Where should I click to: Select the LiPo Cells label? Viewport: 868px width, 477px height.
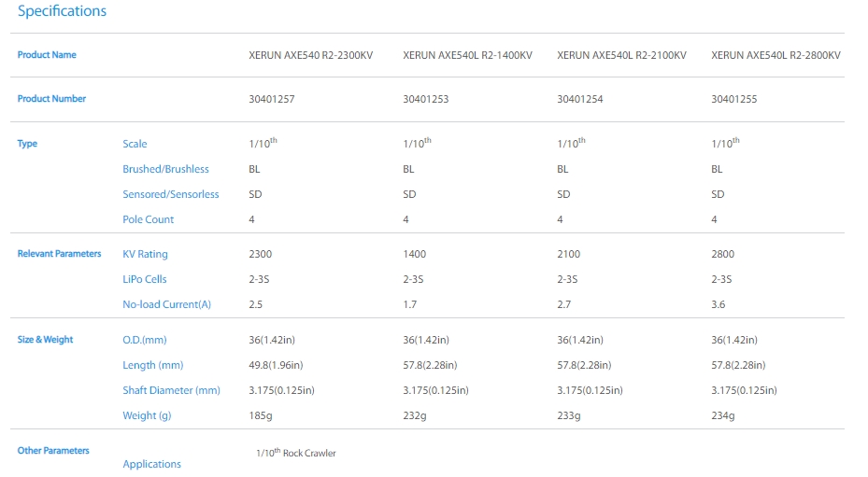tap(144, 279)
